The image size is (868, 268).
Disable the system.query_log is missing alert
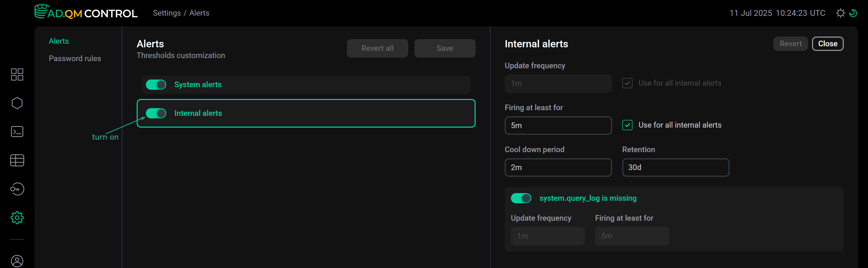pos(521,198)
